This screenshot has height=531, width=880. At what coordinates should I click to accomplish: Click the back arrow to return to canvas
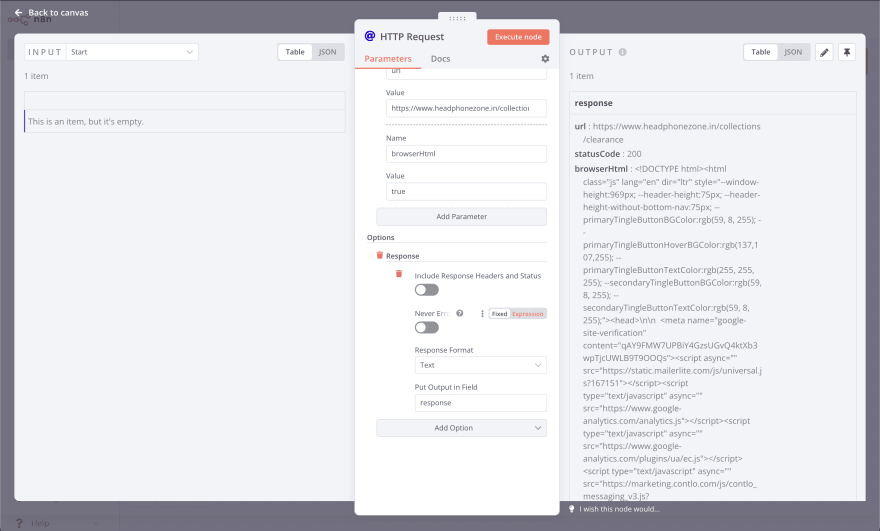coord(19,12)
